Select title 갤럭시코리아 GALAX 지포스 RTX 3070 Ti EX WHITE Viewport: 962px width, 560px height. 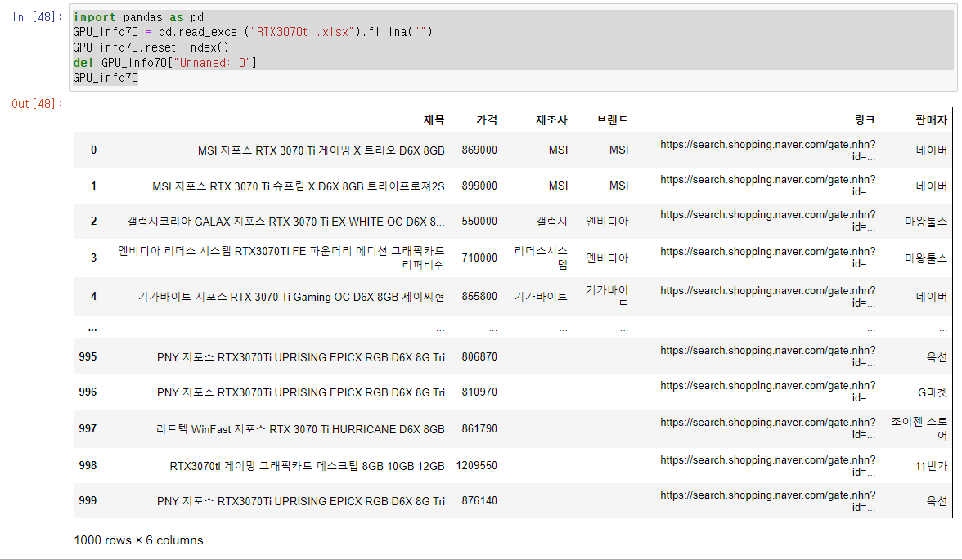click(x=286, y=222)
